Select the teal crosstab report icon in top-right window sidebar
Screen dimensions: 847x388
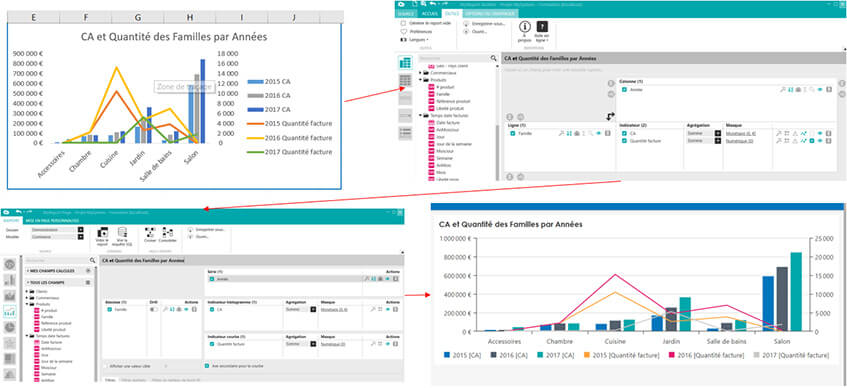[405, 62]
